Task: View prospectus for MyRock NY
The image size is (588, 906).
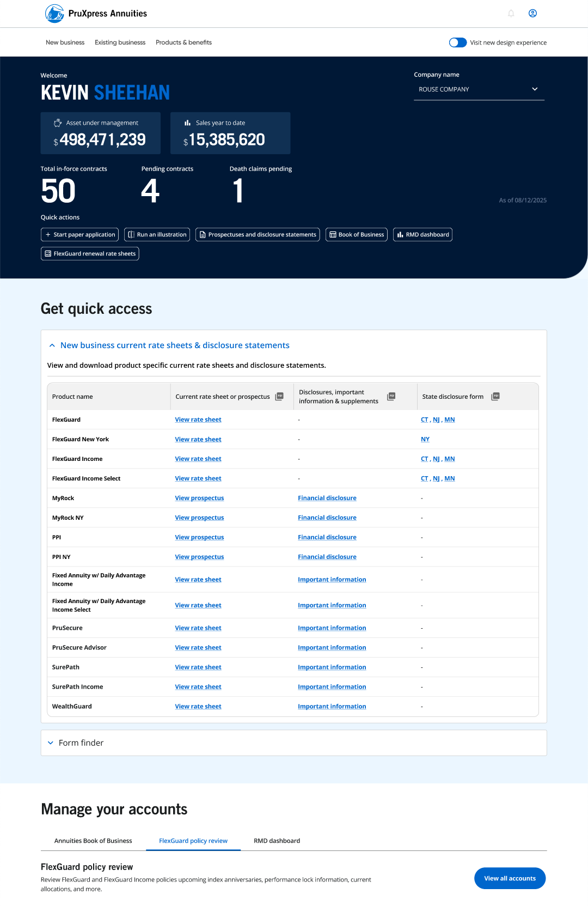Action: 199,518
